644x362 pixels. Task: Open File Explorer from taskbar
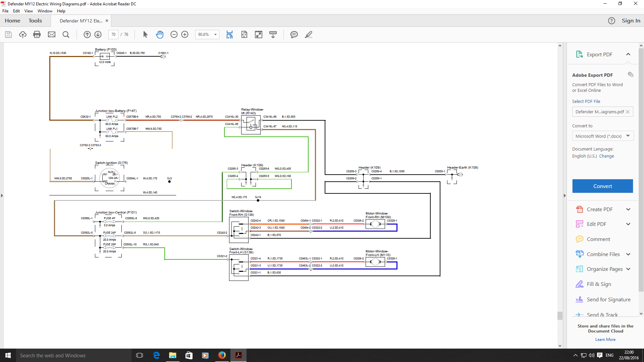(x=173, y=355)
